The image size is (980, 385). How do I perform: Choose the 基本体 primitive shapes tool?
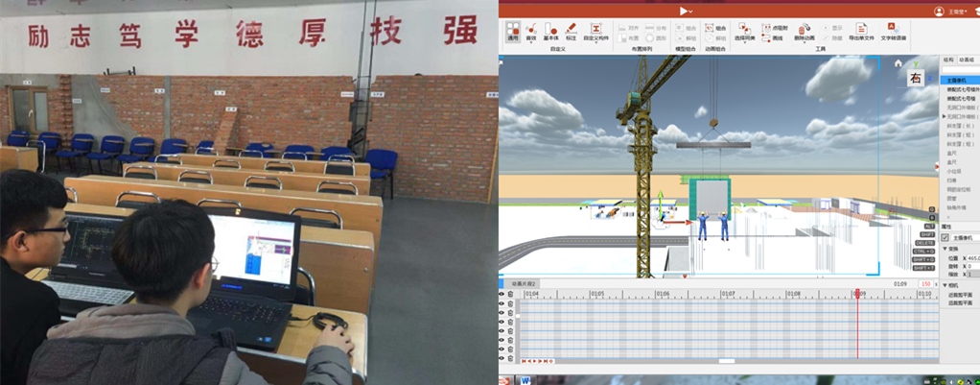550,32
